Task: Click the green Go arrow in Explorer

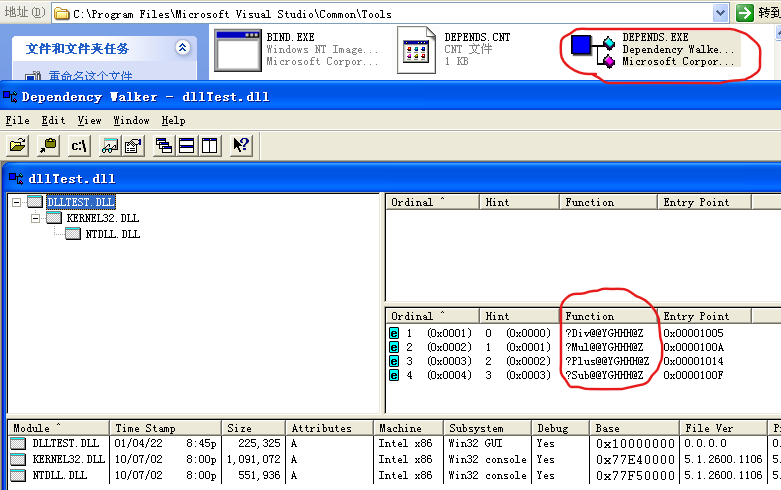Action: pos(745,13)
